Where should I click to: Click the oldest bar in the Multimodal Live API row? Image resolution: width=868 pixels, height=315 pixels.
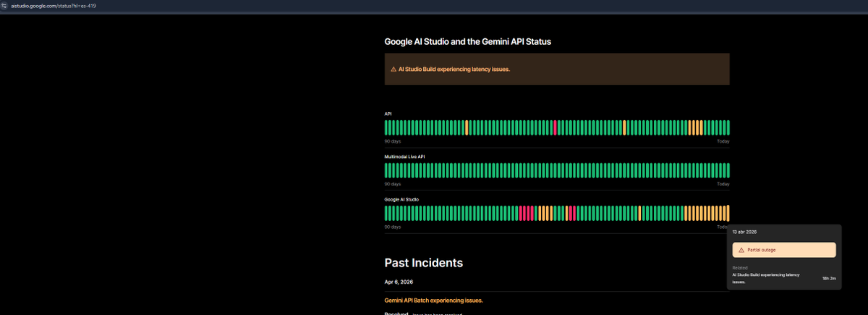click(x=386, y=170)
